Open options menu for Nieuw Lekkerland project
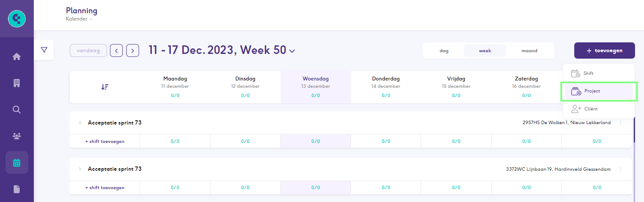Screen dimensions: 644x202 [620, 123]
